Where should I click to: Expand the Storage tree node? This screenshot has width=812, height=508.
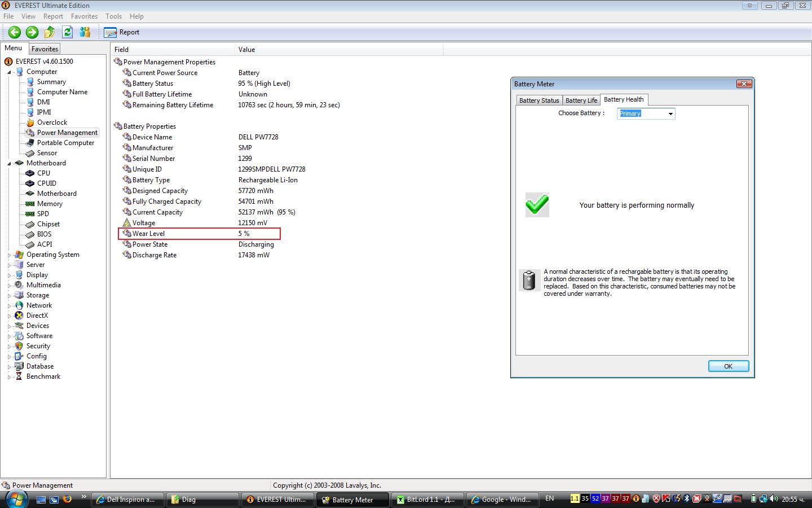[10, 296]
